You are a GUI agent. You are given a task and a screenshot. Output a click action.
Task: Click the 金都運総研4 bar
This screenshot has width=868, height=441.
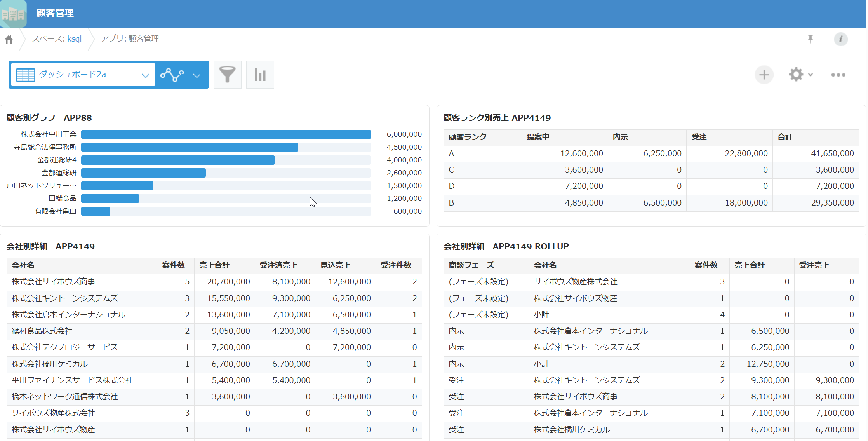(x=178, y=160)
